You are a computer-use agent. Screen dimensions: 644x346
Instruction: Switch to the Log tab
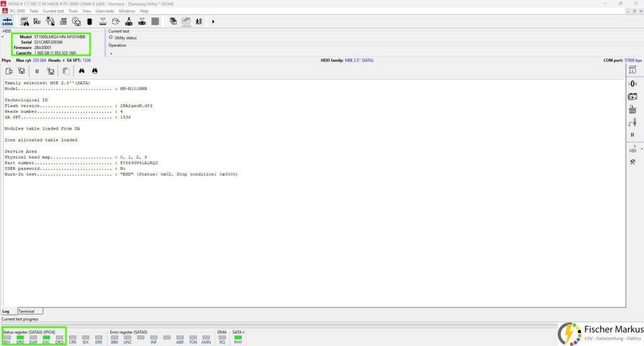point(6,311)
